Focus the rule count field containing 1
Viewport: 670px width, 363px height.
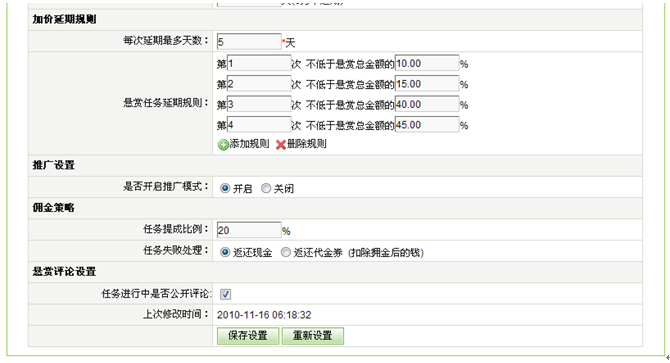(x=259, y=64)
